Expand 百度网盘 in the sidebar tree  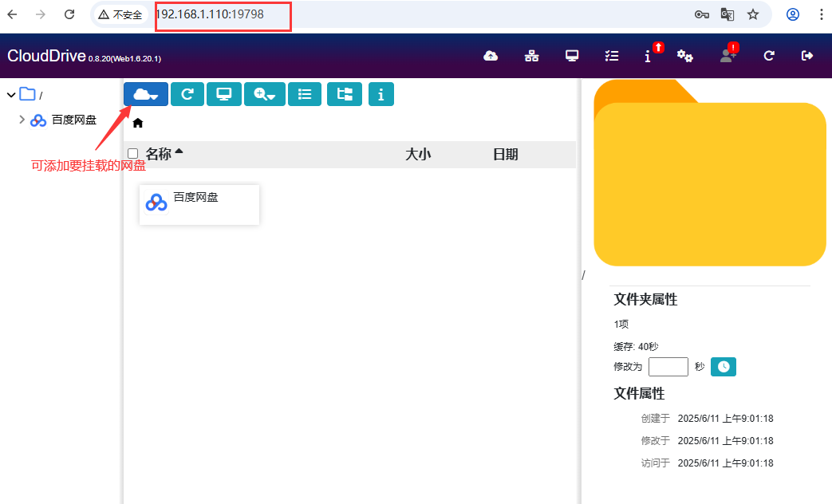click(22, 120)
